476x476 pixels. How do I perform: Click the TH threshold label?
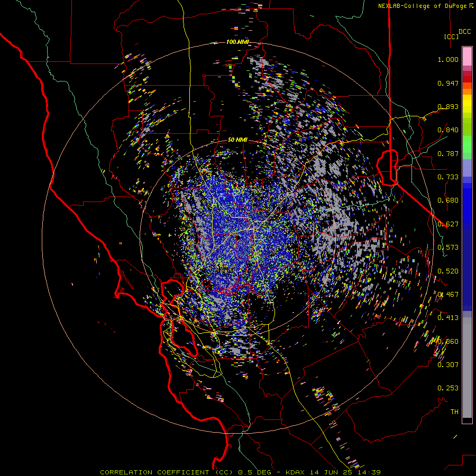454,412
